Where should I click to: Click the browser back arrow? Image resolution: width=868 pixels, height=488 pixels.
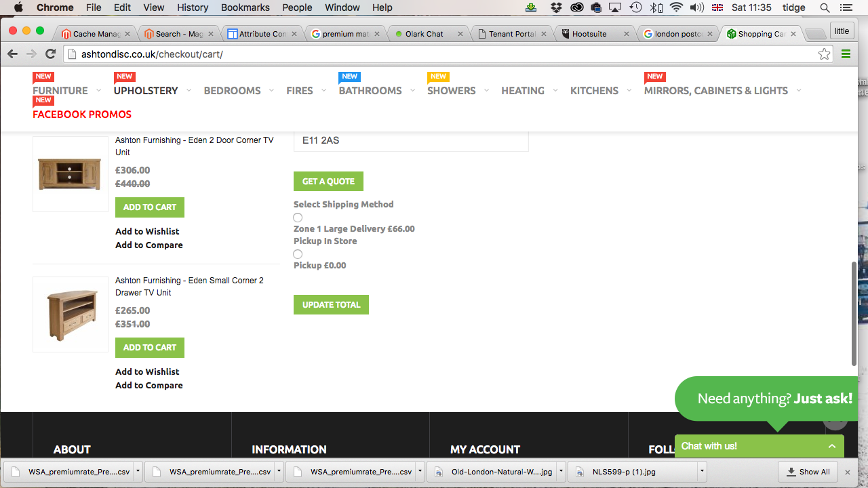pos(12,54)
